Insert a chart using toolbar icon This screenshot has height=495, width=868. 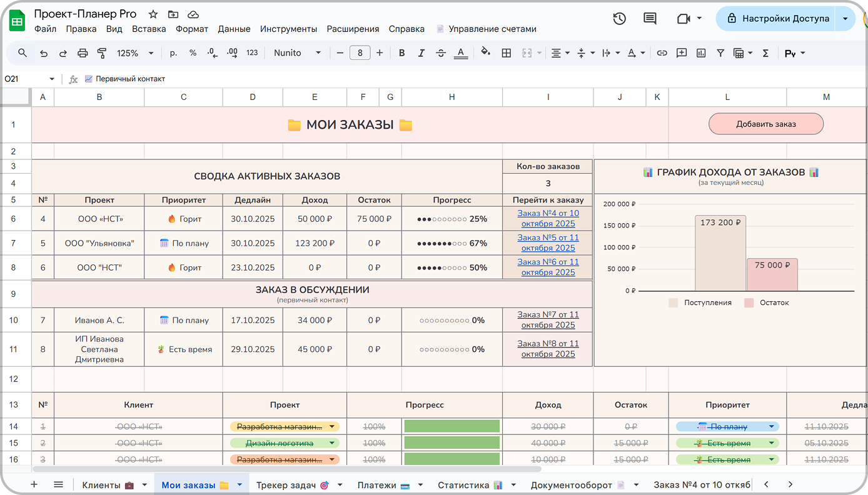click(x=701, y=53)
